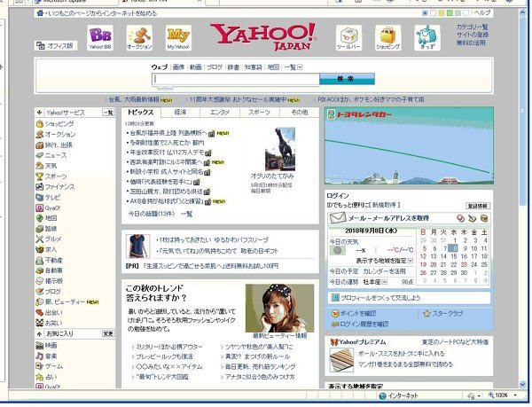Viewport: 532px width, 407px height.
Task: Click the 変更 button beside お気に入り
Action: [x=108, y=333]
